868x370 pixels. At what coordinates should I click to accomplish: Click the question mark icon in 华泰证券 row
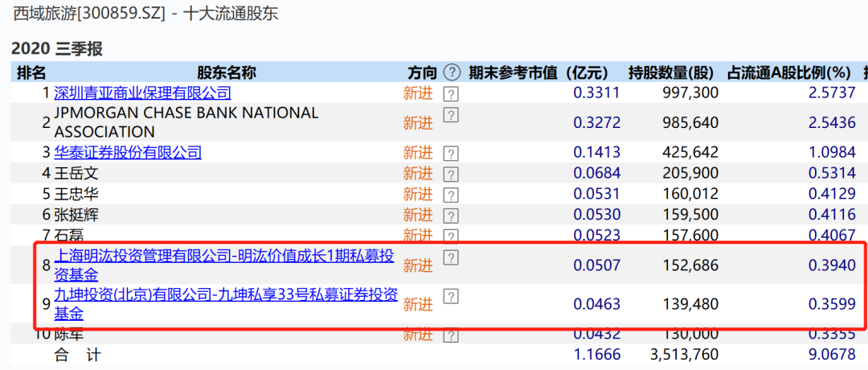[451, 153]
